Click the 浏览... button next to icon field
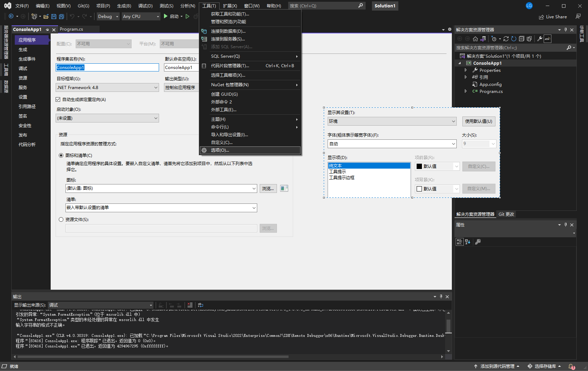 point(268,189)
